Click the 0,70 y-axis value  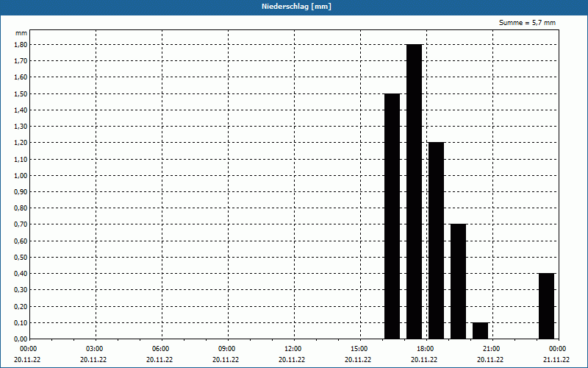[x=21, y=224]
